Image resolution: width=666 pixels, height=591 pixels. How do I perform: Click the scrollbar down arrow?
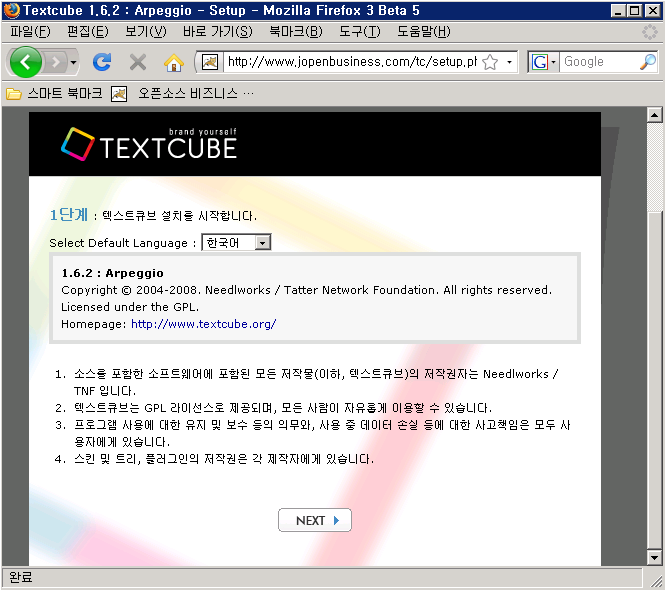(x=655, y=557)
